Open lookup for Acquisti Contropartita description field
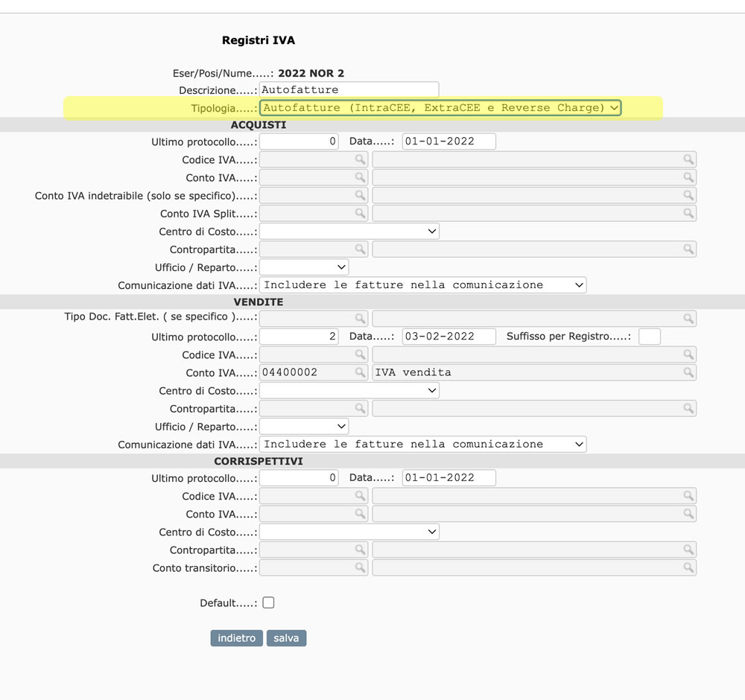The image size is (745, 700). [x=688, y=249]
